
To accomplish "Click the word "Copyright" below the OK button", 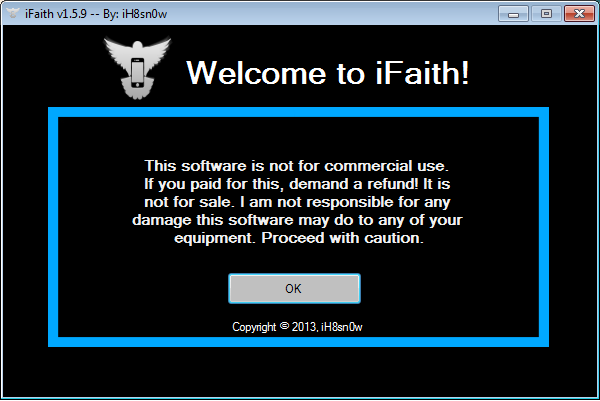I will click(x=254, y=327).
